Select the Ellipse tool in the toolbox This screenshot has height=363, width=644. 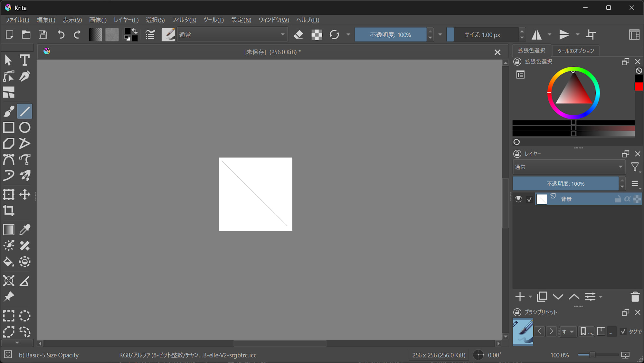24,127
